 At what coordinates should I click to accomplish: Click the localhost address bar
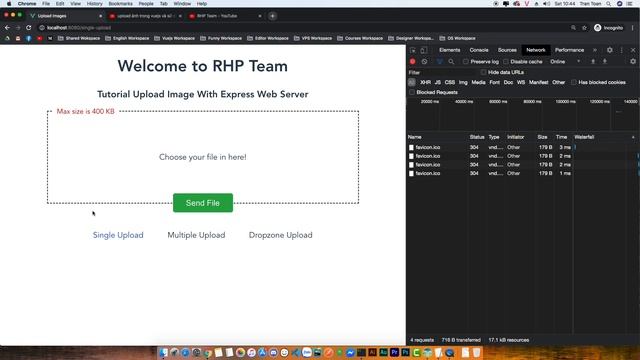pyautogui.click(x=302, y=28)
